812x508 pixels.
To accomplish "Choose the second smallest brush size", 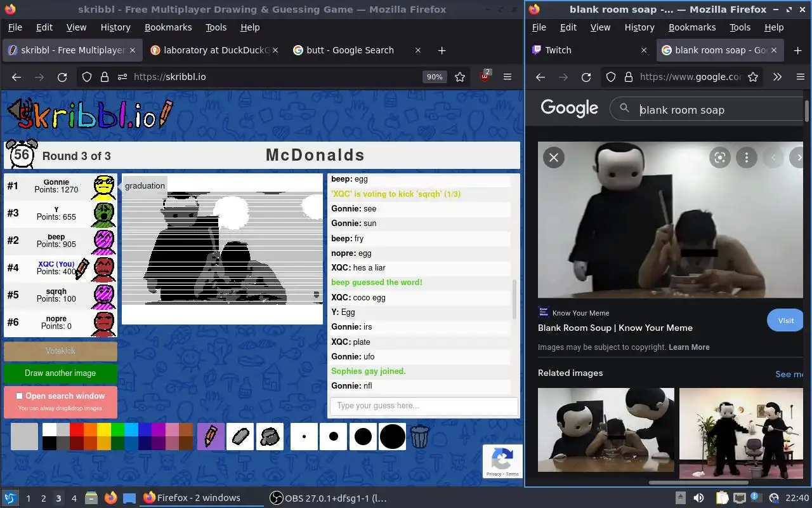I will point(334,437).
